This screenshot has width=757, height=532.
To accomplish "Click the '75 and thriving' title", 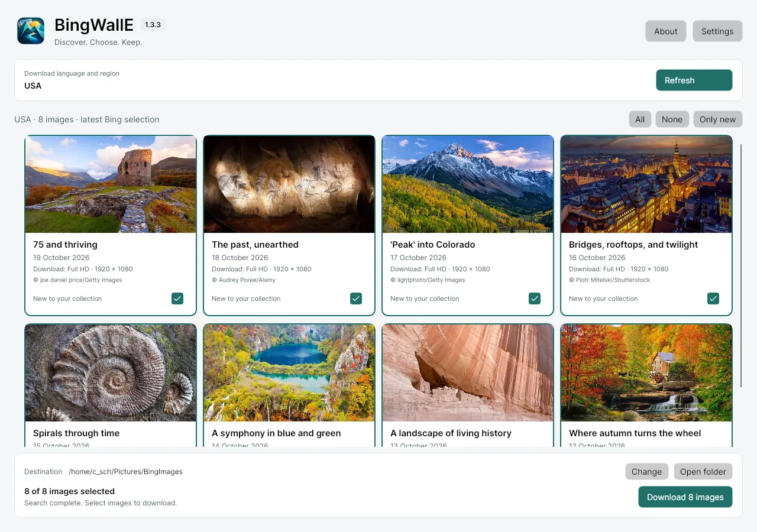I will (65, 245).
